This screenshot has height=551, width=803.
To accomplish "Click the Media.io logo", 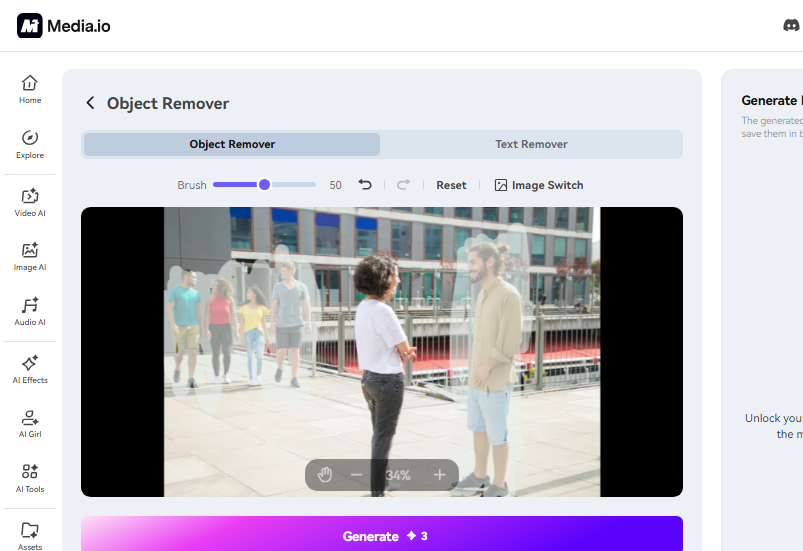I will click(x=64, y=26).
